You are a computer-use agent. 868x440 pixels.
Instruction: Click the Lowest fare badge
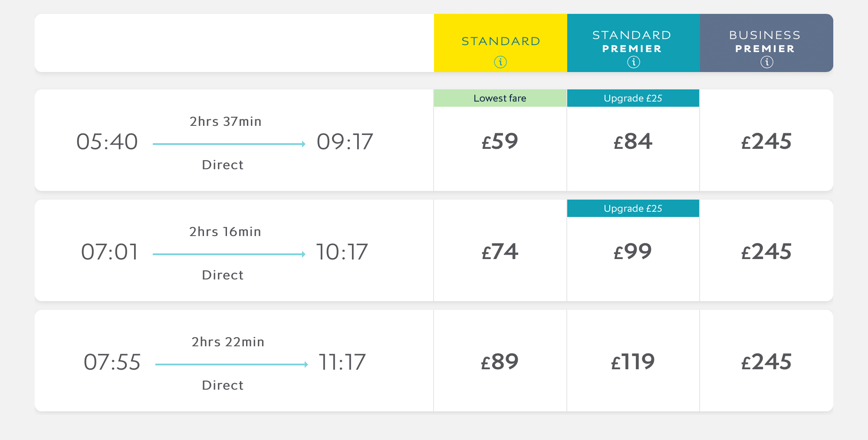click(500, 98)
